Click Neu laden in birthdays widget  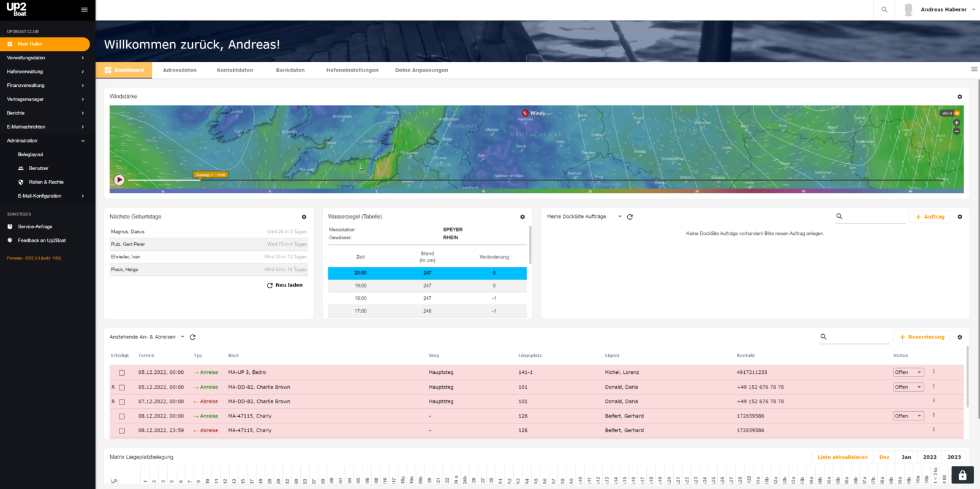pyautogui.click(x=285, y=285)
